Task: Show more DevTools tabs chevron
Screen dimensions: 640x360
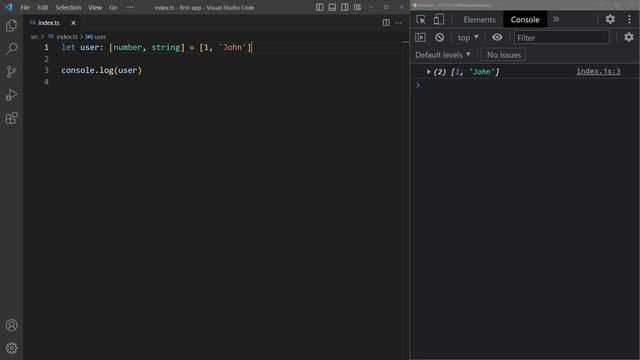Action: point(556,19)
